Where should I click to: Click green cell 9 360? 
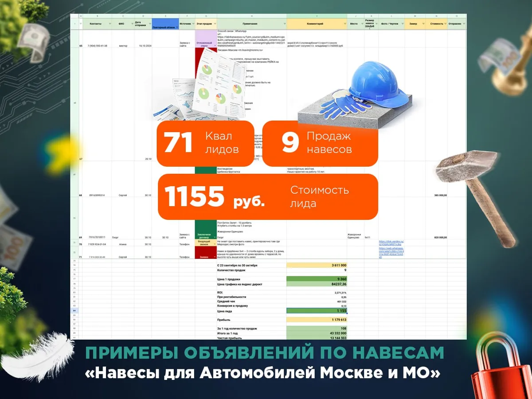[x=317, y=279]
